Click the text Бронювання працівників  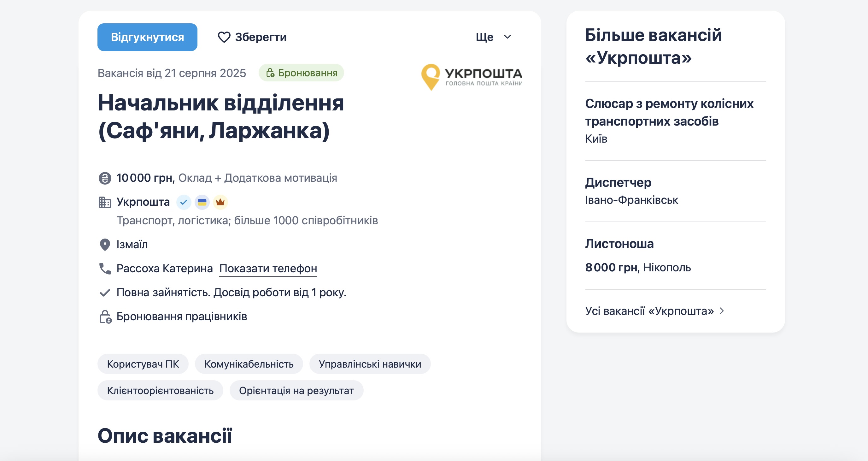[x=182, y=317]
